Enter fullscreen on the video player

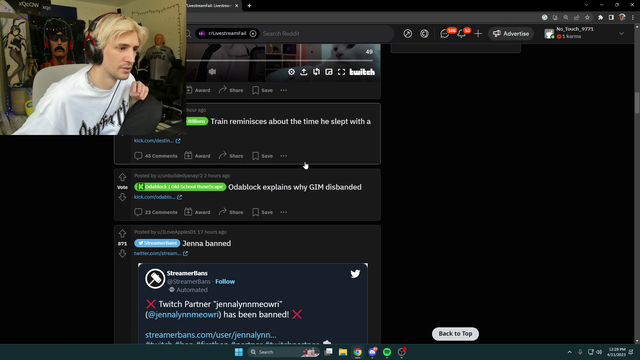tap(341, 72)
